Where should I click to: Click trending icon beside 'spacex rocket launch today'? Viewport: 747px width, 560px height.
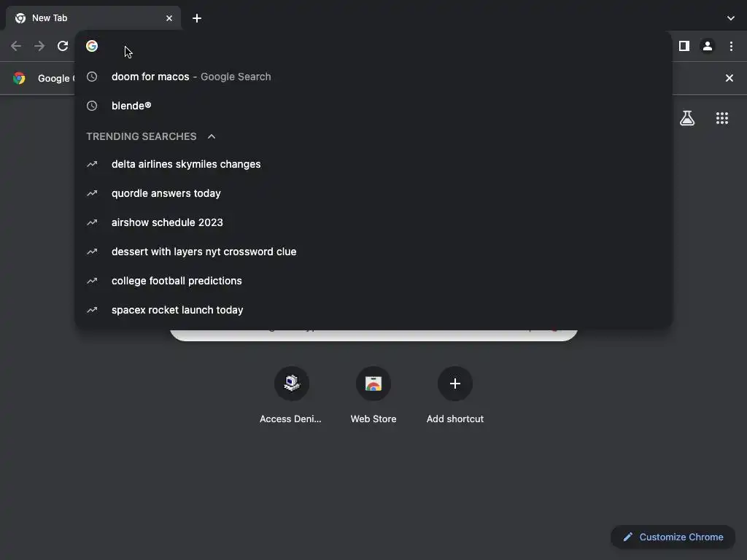(92, 310)
